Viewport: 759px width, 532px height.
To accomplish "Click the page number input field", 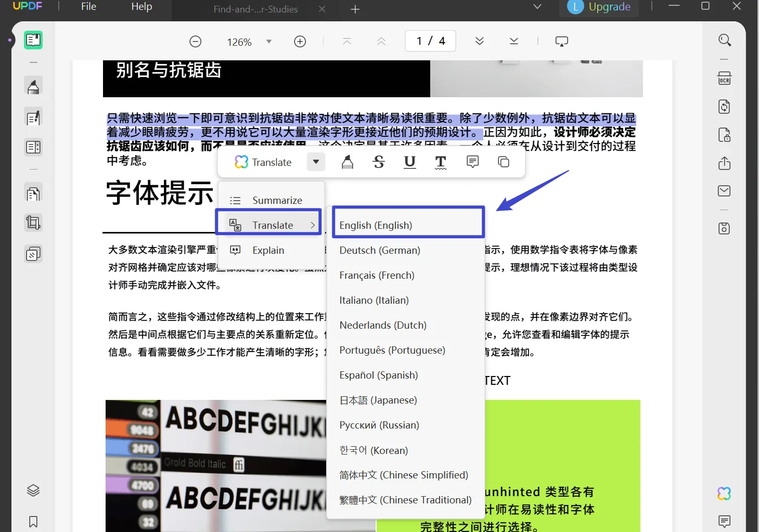I will point(431,41).
